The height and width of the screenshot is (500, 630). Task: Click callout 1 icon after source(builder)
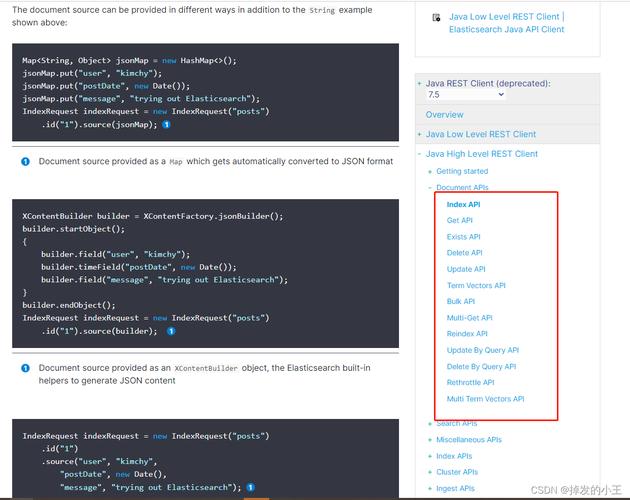pyautogui.click(x=171, y=331)
